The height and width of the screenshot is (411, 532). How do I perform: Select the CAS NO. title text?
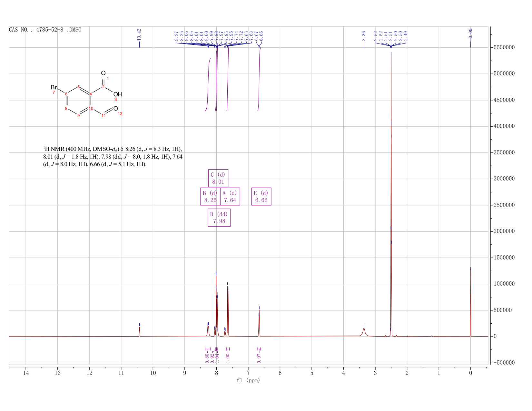pos(45,30)
